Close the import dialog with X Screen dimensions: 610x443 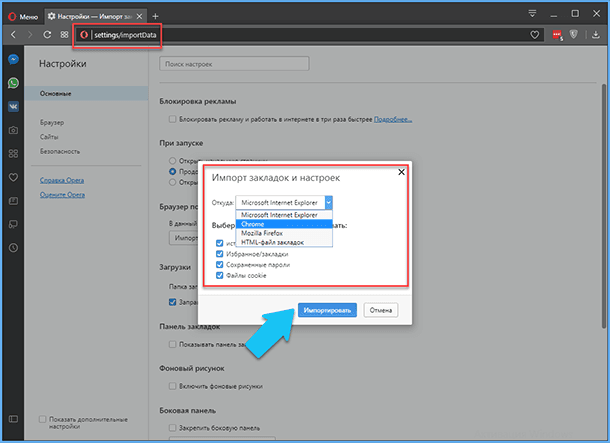point(401,172)
